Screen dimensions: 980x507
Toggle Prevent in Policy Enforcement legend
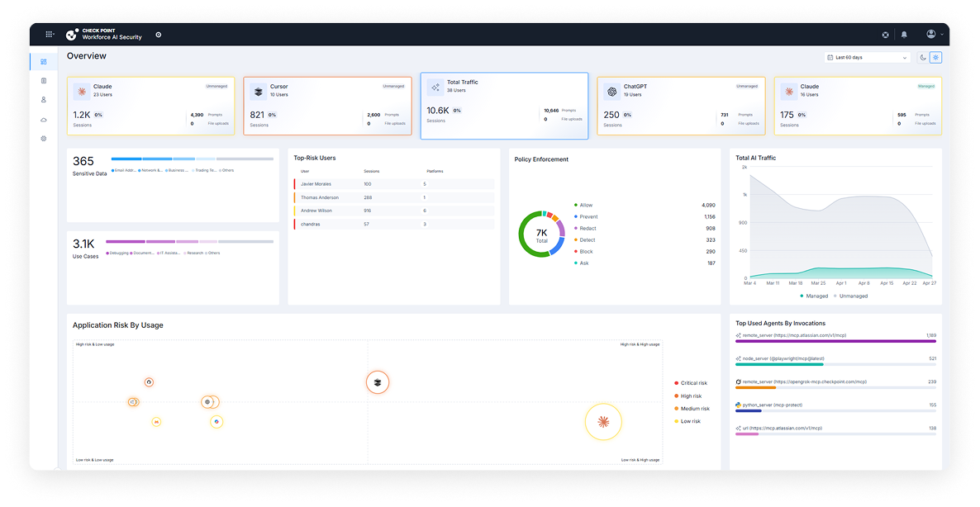click(x=586, y=216)
